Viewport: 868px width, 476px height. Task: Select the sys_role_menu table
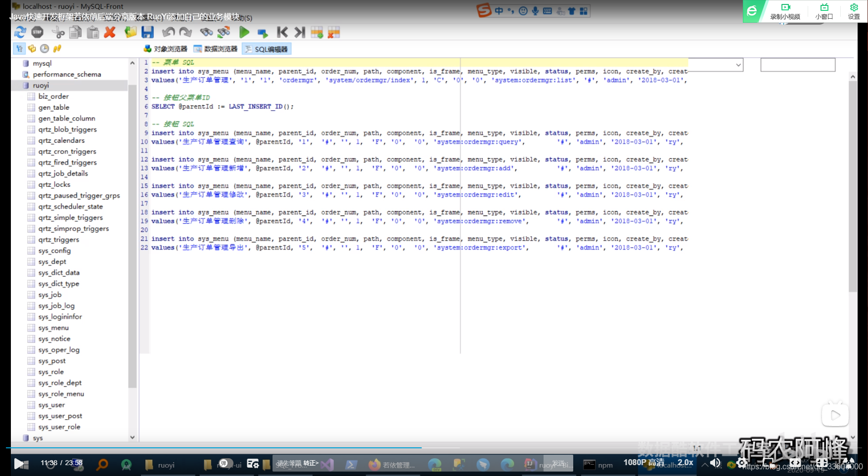(x=61, y=394)
